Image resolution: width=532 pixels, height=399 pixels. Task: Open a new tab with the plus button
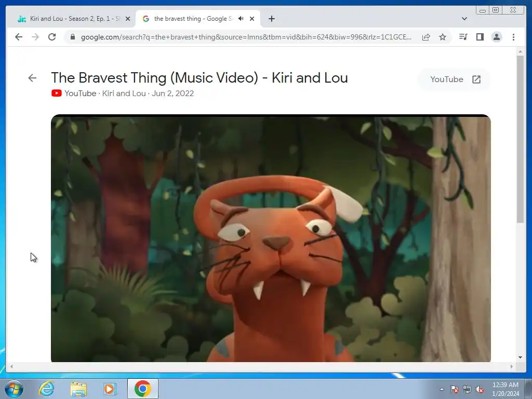(271, 19)
